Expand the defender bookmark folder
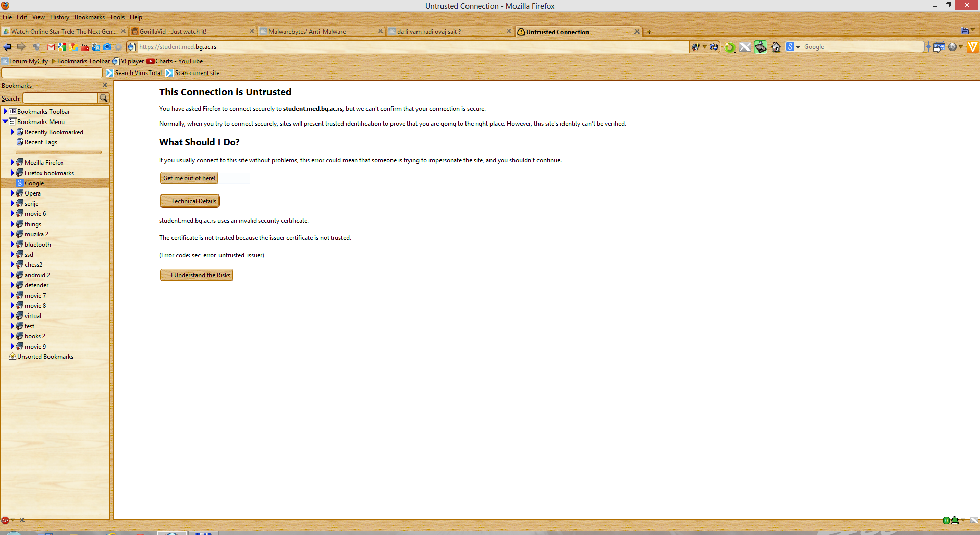 tap(12, 285)
